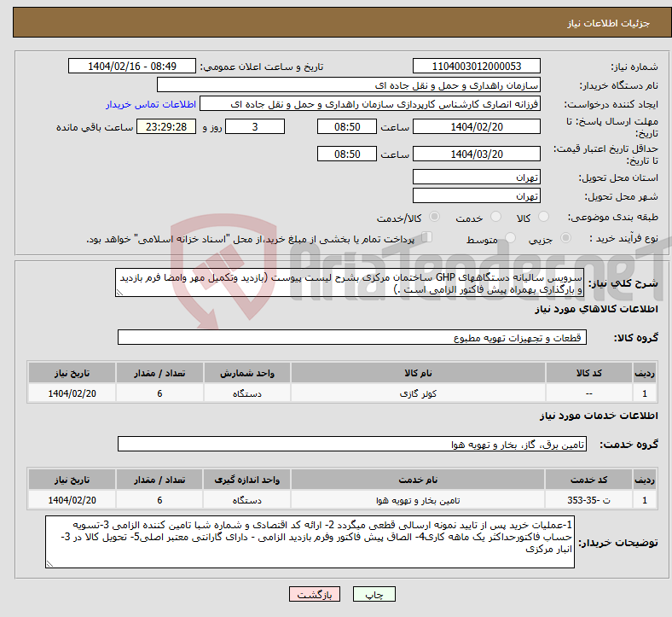The height and width of the screenshot is (617, 672).
Task: Select the کالا/خدمت radio button
Action: pos(435,217)
